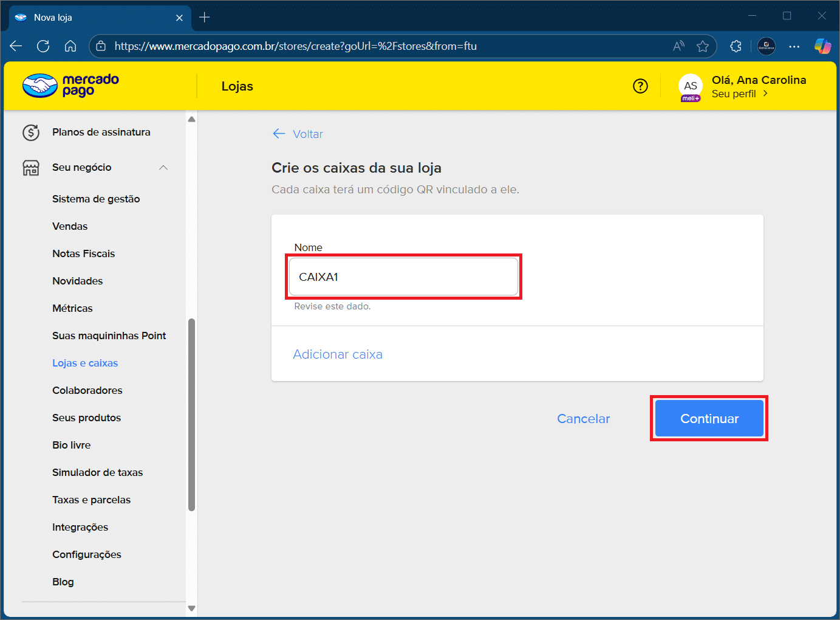Image resolution: width=840 pixels, height=620 pixels.
Task: Select Lojas e caixas in sidebar
Action: click(x=85, y=363)
